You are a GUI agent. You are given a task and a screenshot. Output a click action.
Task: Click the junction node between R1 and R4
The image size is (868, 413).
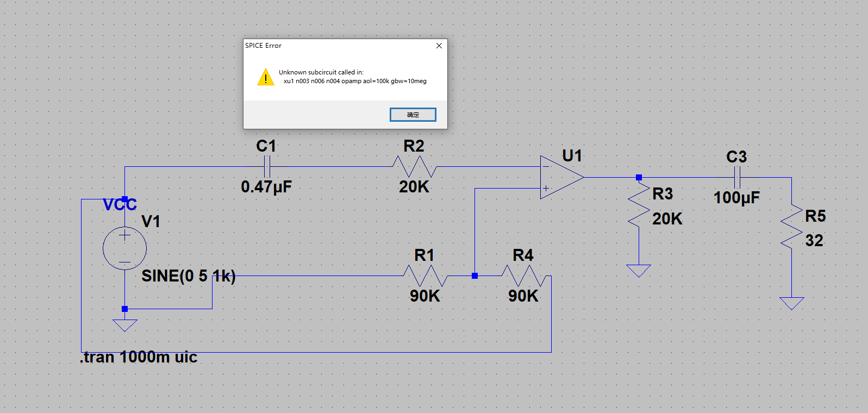474,276
